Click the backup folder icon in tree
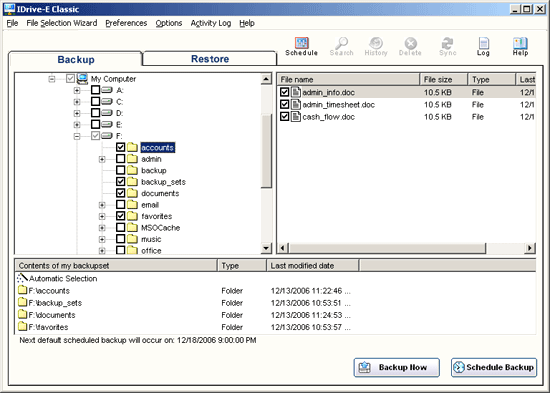Screen dimensions: 550x393 click(x=132, y=170)
